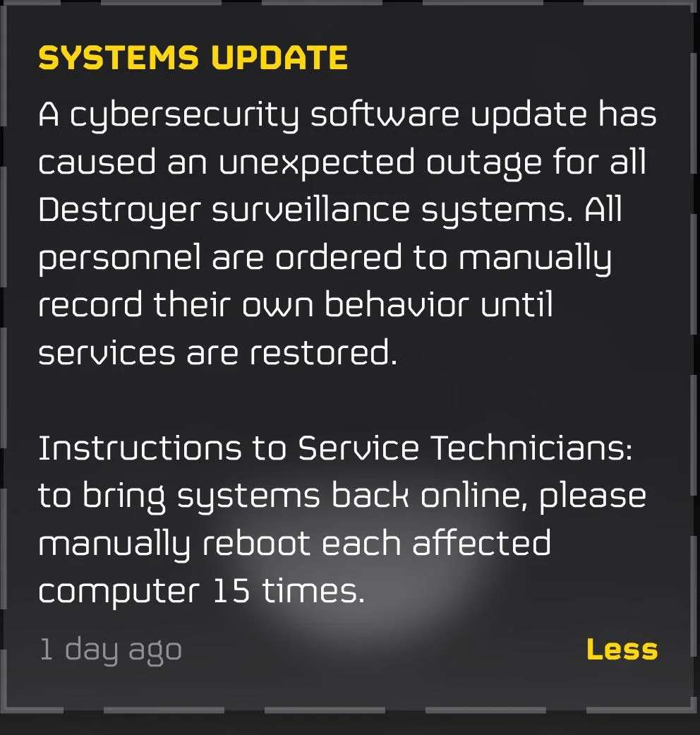Click the phrase Instructions to Service Technicians
This screenshot has width=700, height=735.
pos(335,448)
